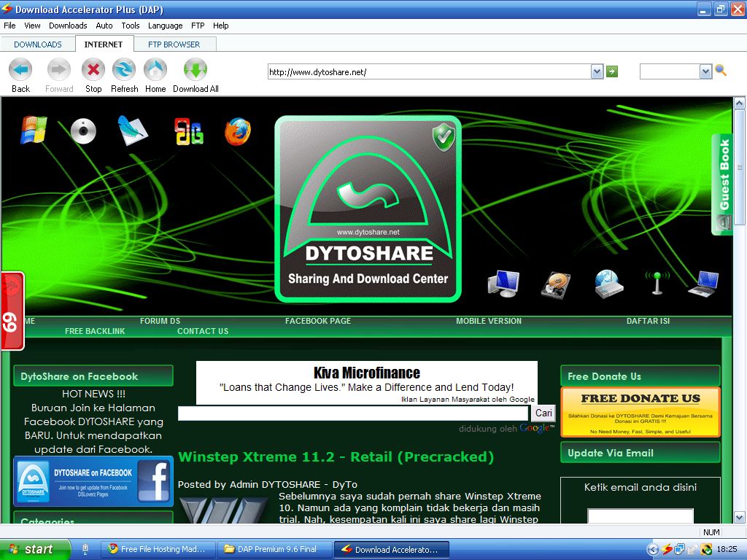Open Winstep Xtreme 11.2 article title

click(x=336, y=456)
